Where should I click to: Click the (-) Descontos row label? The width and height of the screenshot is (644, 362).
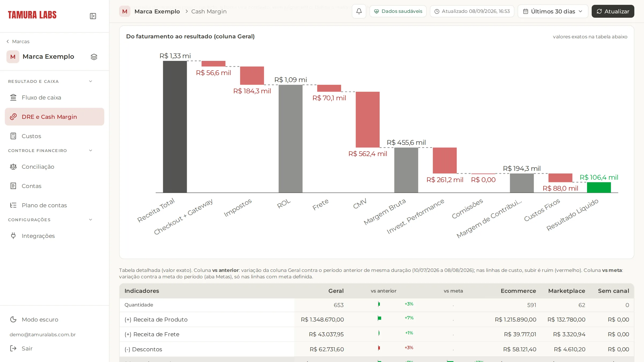click(x=143, y=349)
